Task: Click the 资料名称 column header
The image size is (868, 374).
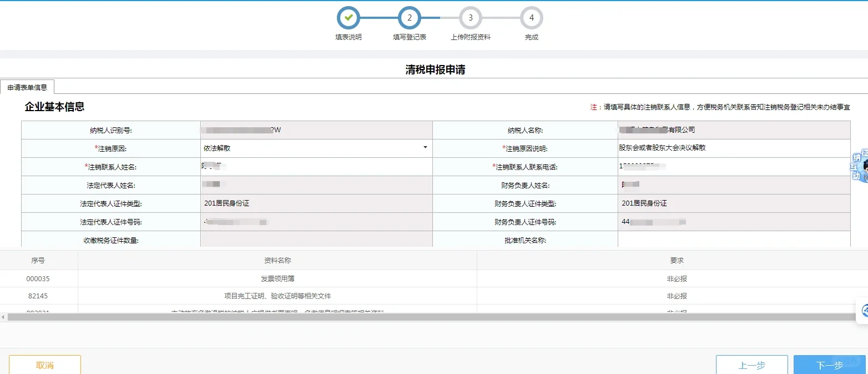Action: tap(277, 260)
